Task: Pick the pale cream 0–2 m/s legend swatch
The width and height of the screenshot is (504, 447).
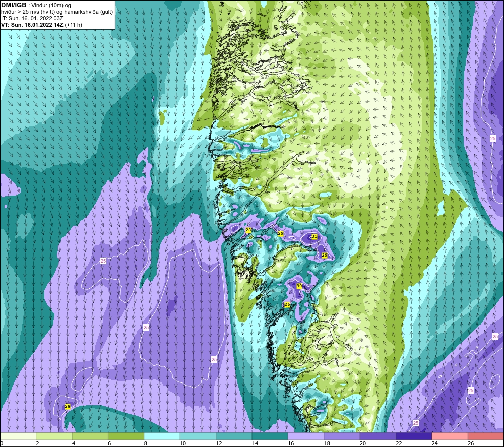Action: click(18, 436)
